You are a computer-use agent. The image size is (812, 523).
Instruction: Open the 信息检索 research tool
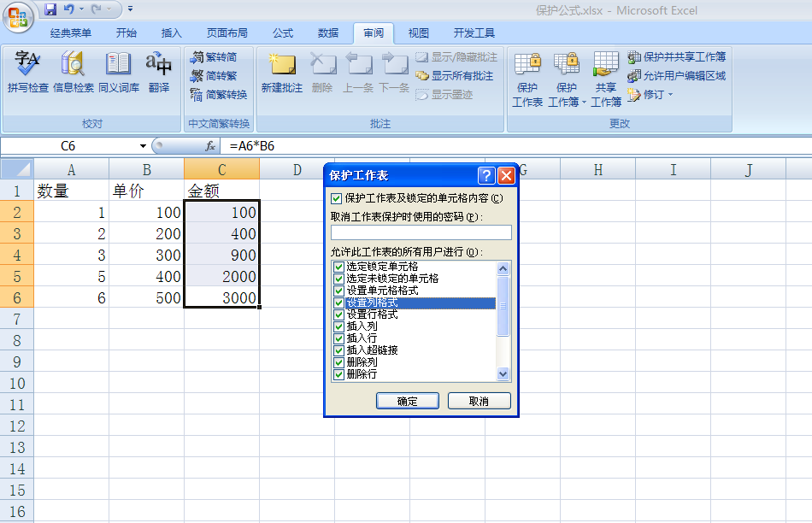pos(73,63)
